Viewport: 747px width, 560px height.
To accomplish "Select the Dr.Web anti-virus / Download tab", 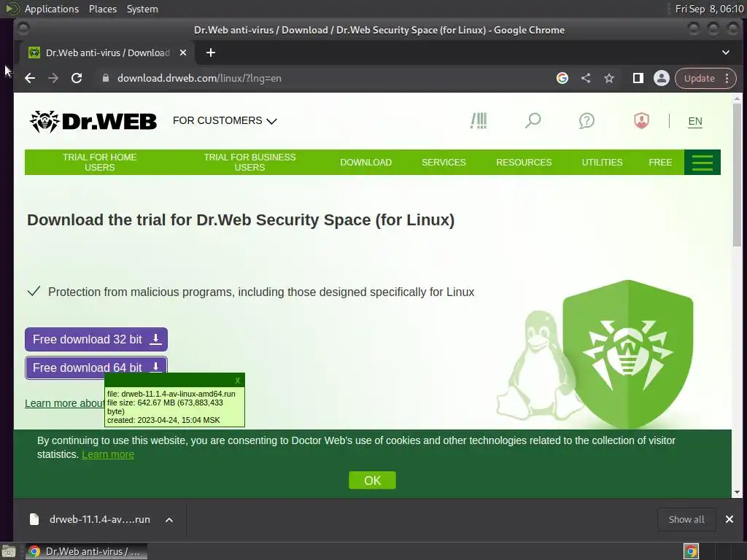I will [x=107, y=52].
